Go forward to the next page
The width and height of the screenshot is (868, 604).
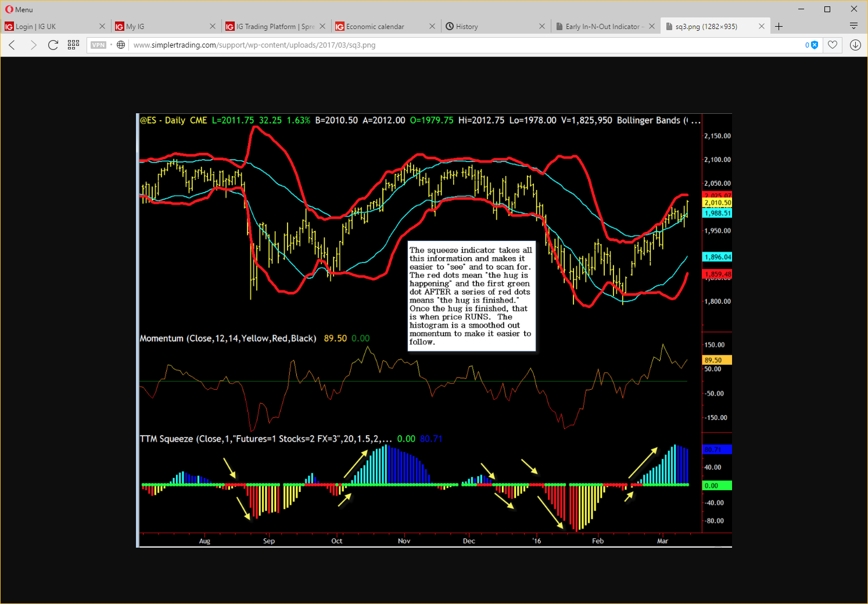(33, 45)
